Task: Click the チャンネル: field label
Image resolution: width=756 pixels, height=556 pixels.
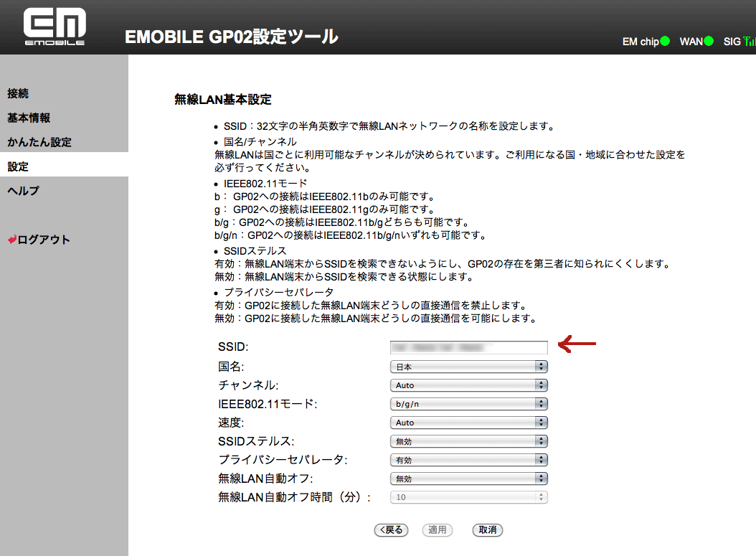Action: (248, 385)
